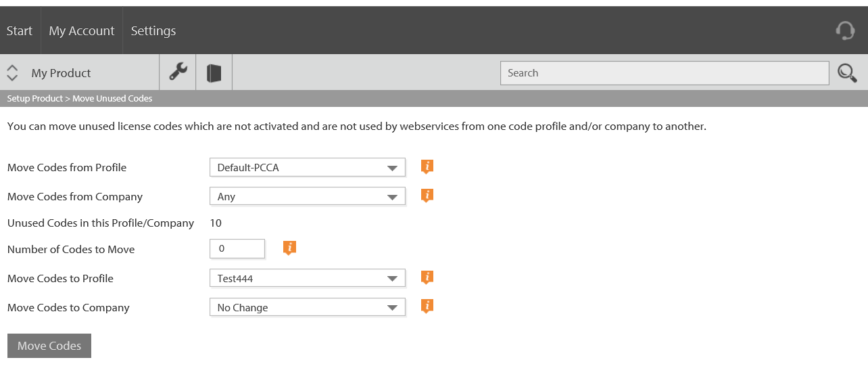
Task: Show info for Move Codes to Company
Action: (x=427, y=307)
